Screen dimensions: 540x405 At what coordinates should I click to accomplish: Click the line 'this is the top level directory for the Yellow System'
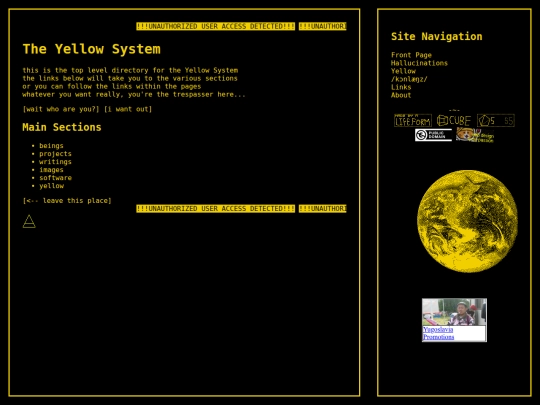[x=130, y=70]
